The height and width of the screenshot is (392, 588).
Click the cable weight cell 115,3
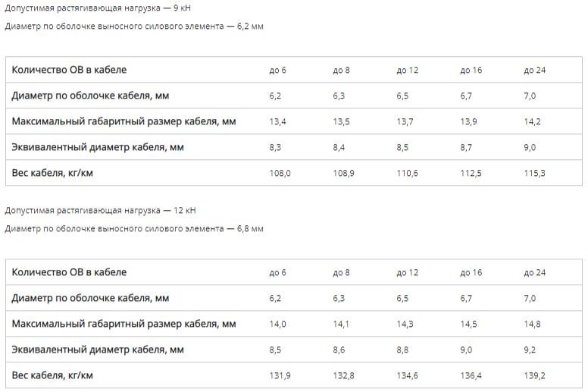tap(534, 174)
